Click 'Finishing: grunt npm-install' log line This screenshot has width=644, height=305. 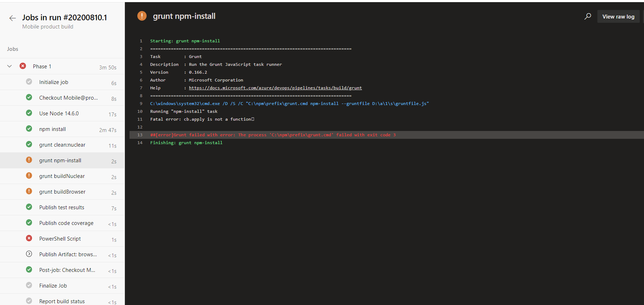point(186,143)
